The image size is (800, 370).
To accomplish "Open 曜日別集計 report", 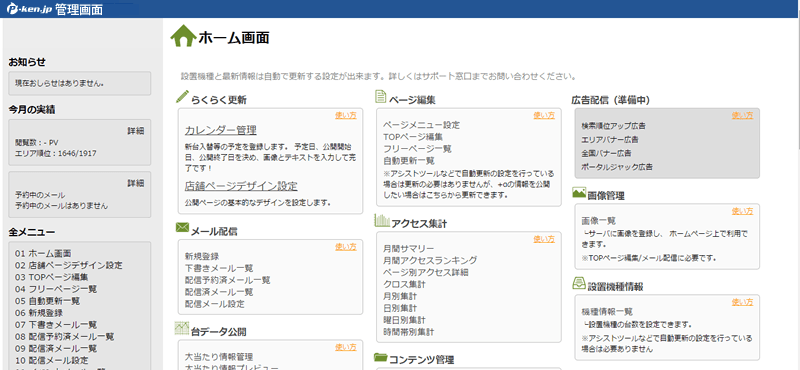I will pyautogui.click(x=405, y=320).
